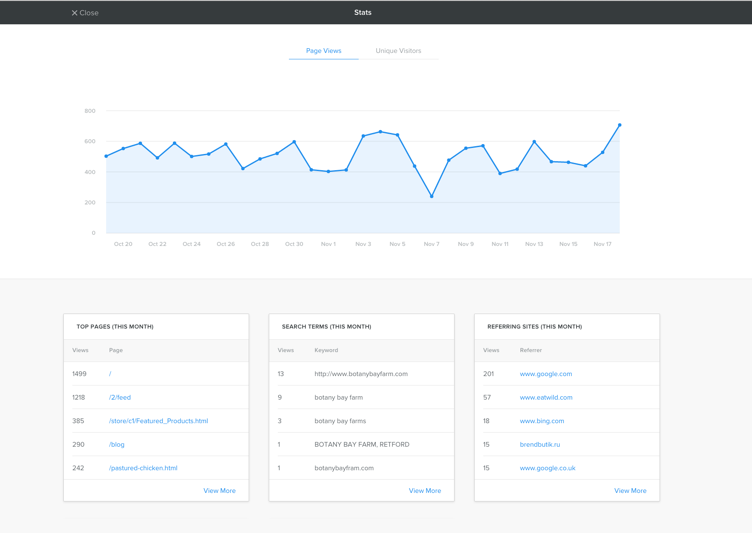This screenshot has width=752, height=533.
Task: Open the root "/" page link
Action: tap(110, 374)
